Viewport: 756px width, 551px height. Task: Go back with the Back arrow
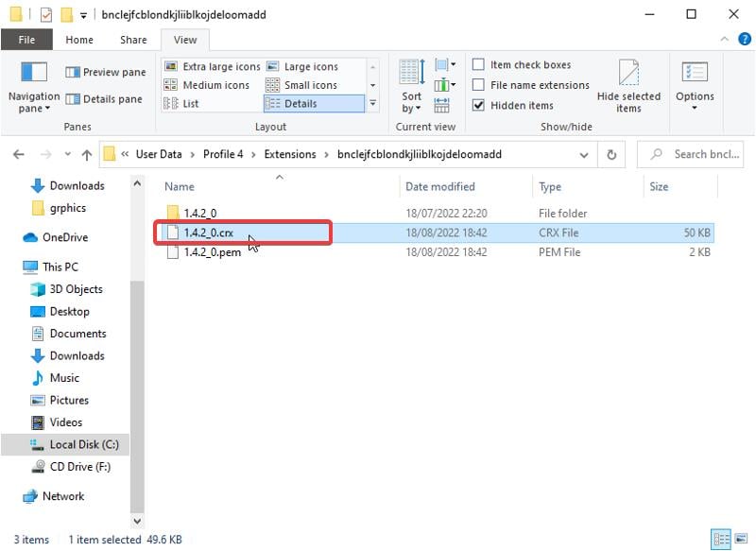click(19, 154)
